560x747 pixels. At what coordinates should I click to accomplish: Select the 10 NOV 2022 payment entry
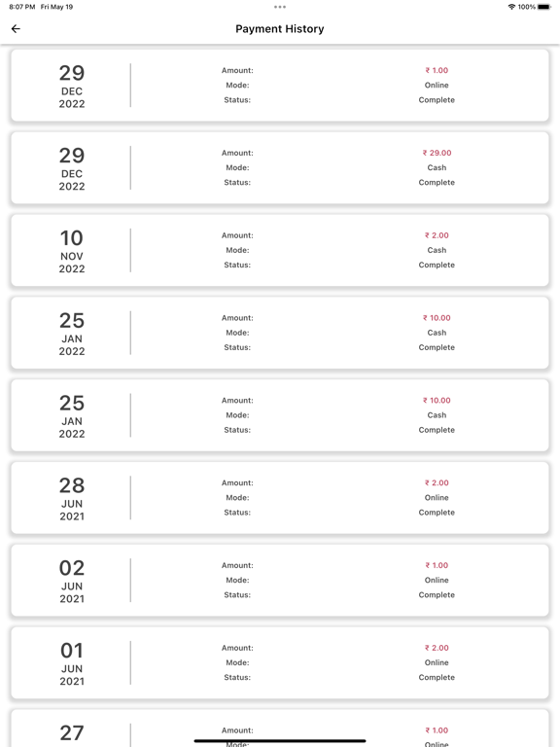coord(280,250)
